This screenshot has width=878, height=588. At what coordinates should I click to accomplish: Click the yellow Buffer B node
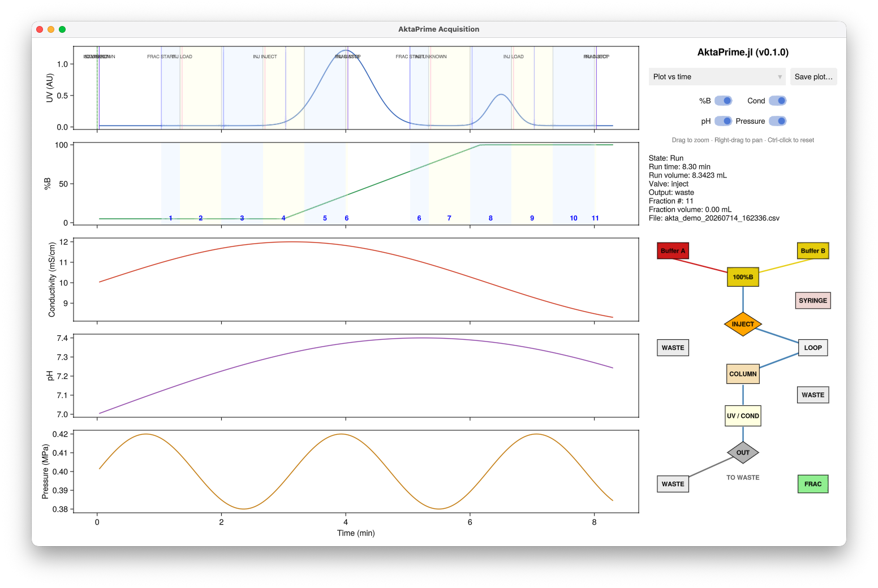(x=813, y=251)
